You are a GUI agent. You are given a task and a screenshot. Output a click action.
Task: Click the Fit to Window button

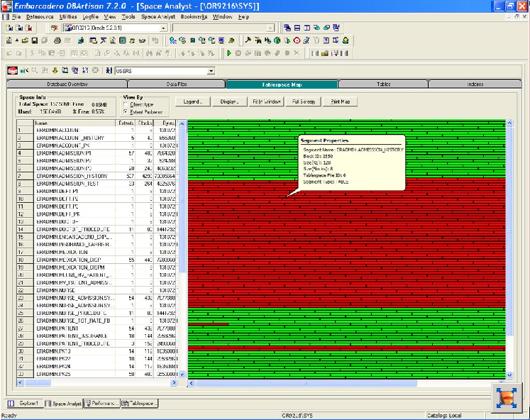[x=267, y=101]
